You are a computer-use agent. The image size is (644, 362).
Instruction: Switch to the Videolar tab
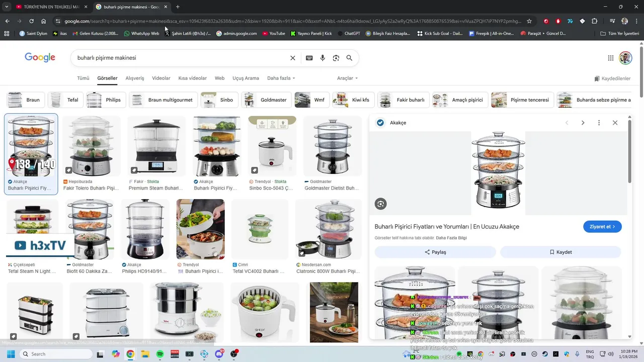[x=161, y=78]
